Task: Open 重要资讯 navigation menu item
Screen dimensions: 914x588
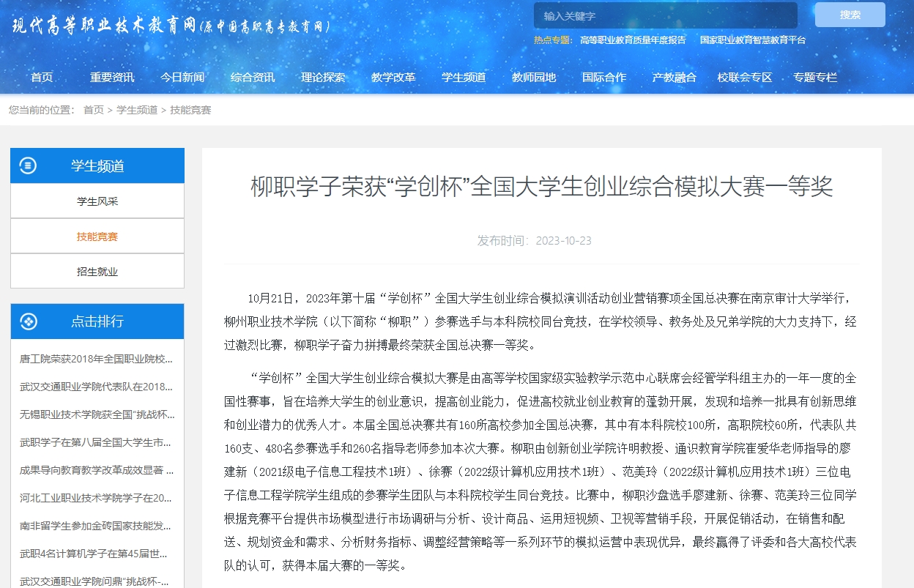Action: [112, 78]
